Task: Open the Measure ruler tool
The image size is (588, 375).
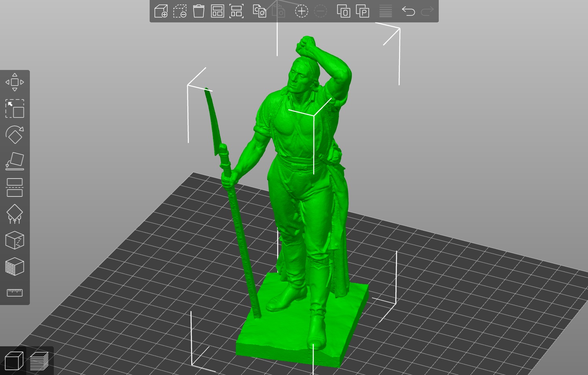Action: pyautogui.click(x=15, y=292)
